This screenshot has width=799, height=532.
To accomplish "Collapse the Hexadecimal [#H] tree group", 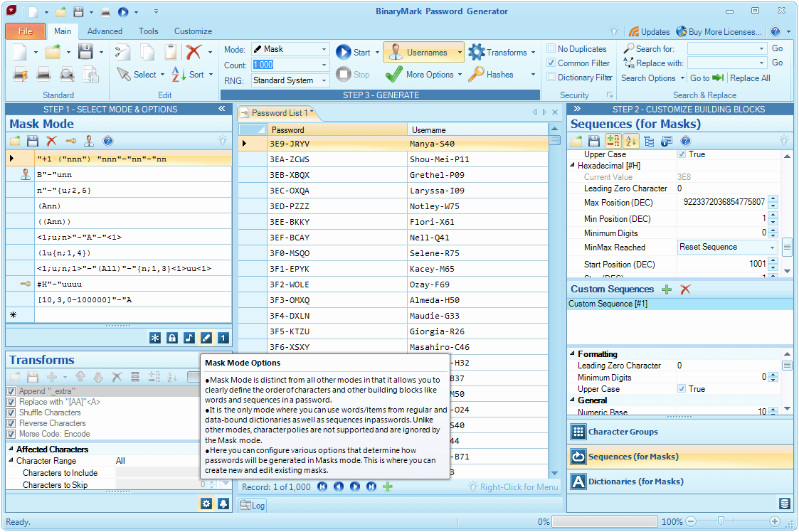I will [572, 165].
